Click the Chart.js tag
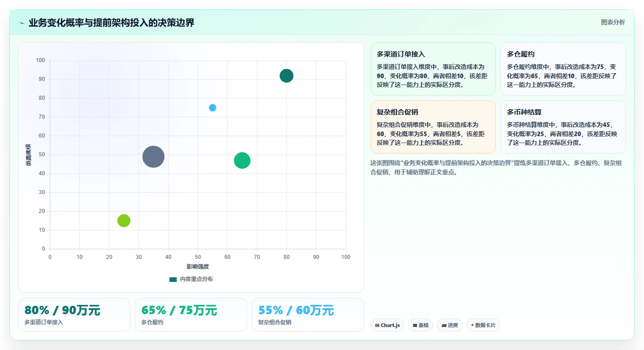The image size is (644, 350). tap(387, 325)
